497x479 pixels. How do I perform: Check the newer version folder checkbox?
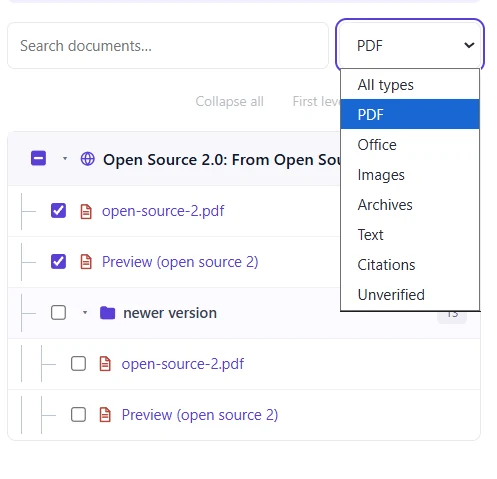(x=58, y=313)
